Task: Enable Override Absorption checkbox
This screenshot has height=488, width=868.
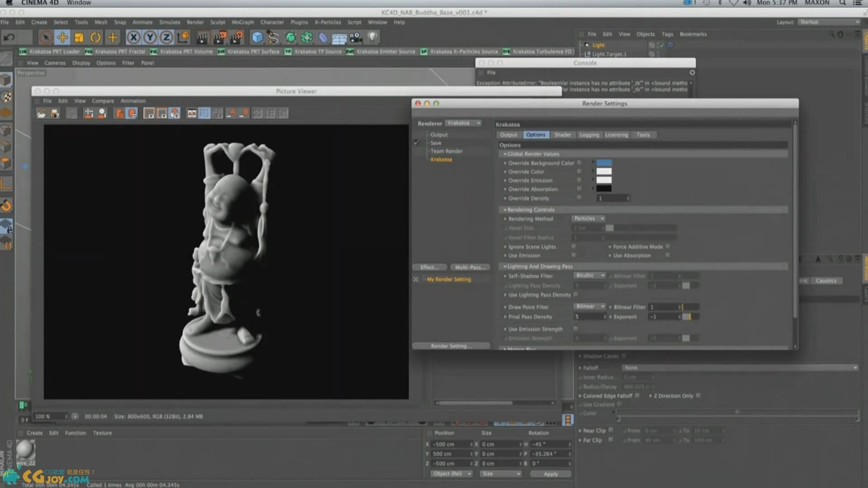Action: pyautogui.click(x=579, y=189)
